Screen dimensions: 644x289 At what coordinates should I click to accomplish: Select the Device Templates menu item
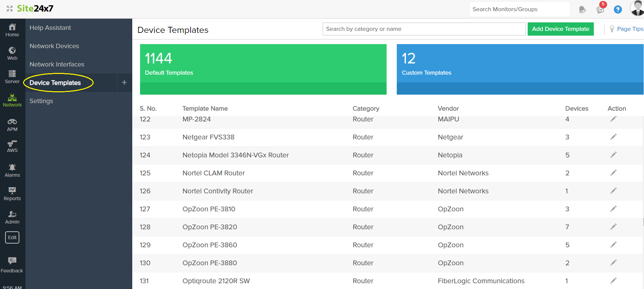pyautogui.click(x=55, y=83)
